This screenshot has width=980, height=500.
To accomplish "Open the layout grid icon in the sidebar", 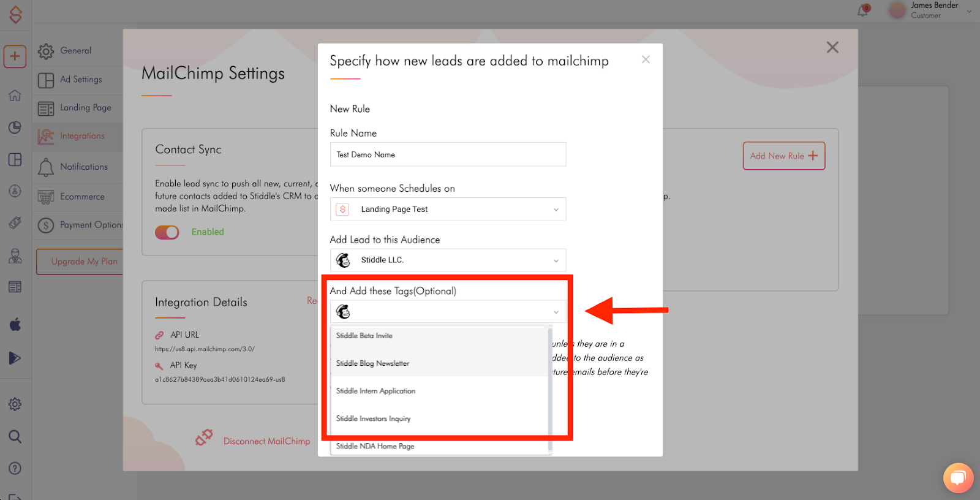I will (x=15, y=159).
